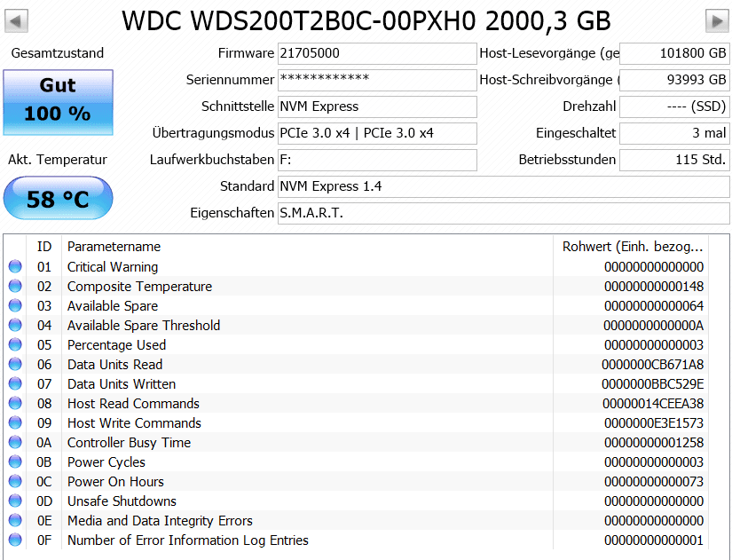The width and height of the screenshot is (732, 560).
Task: Click the Drehzahl value ---- (SSD)
Action: [674, 107]
